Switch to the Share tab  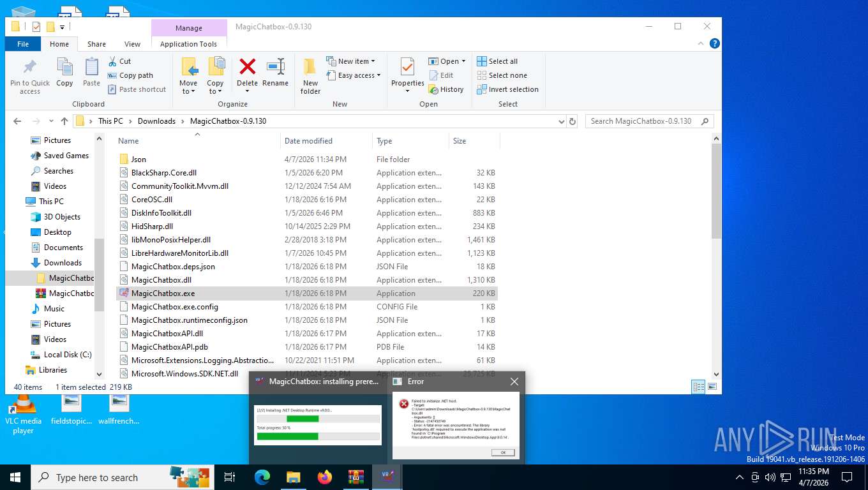click(x=97, y=44)
